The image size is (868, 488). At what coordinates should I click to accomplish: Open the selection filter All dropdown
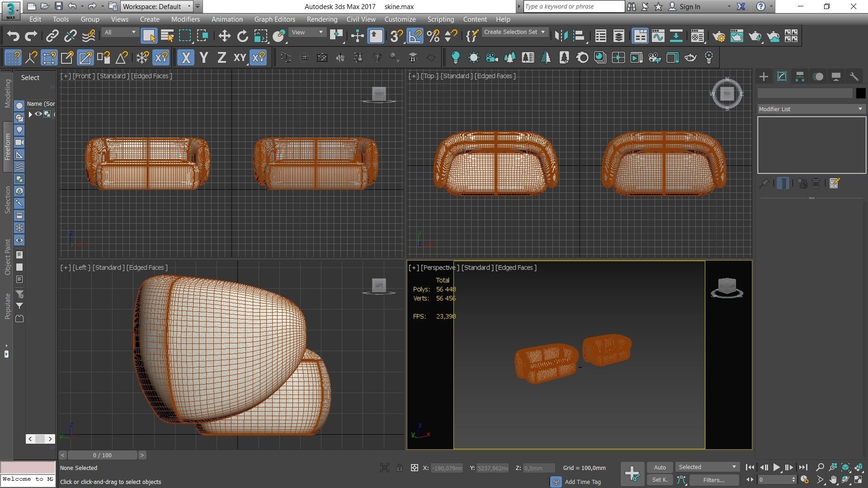pyautogui.click(x=119, y=32)
